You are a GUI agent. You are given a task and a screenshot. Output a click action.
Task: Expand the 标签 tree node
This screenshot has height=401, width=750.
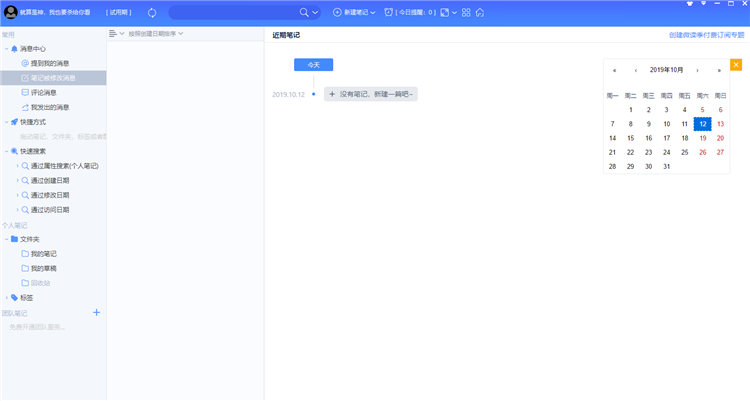tap(7, 297)
